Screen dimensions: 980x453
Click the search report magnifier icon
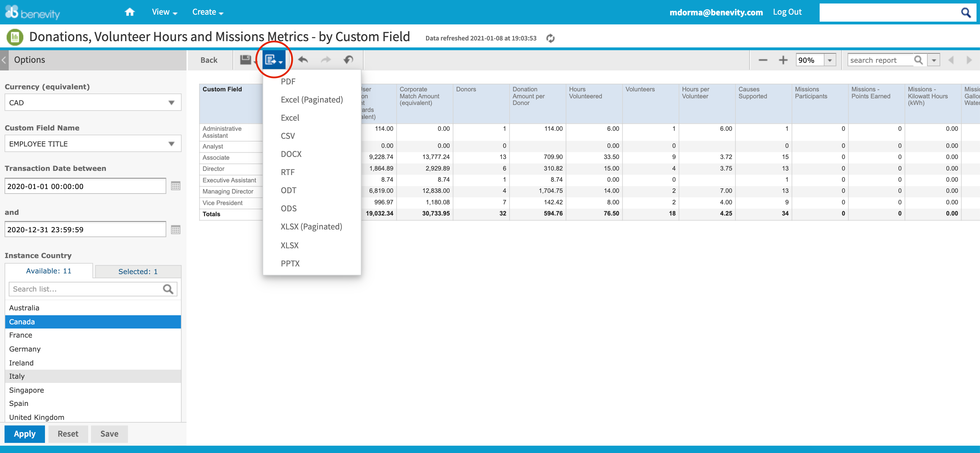pos(918,60)
